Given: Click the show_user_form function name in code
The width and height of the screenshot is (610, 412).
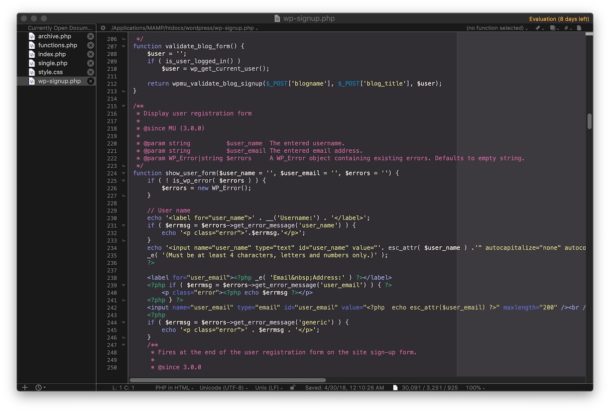Looking at the screenshot, I should 190,173.
